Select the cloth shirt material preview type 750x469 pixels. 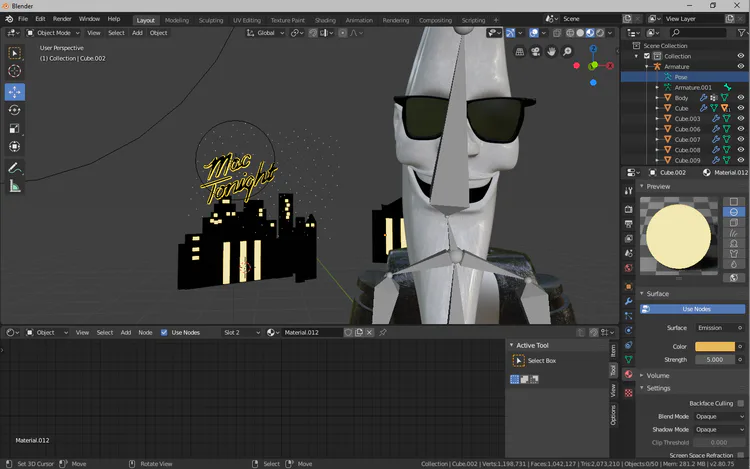(x=734, y=254)
